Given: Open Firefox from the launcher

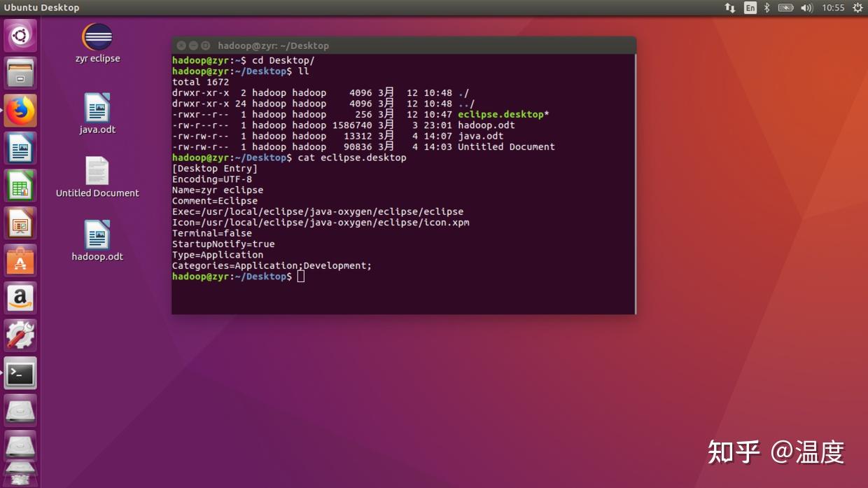Looking at the screenshot, I should pos(20,112).
